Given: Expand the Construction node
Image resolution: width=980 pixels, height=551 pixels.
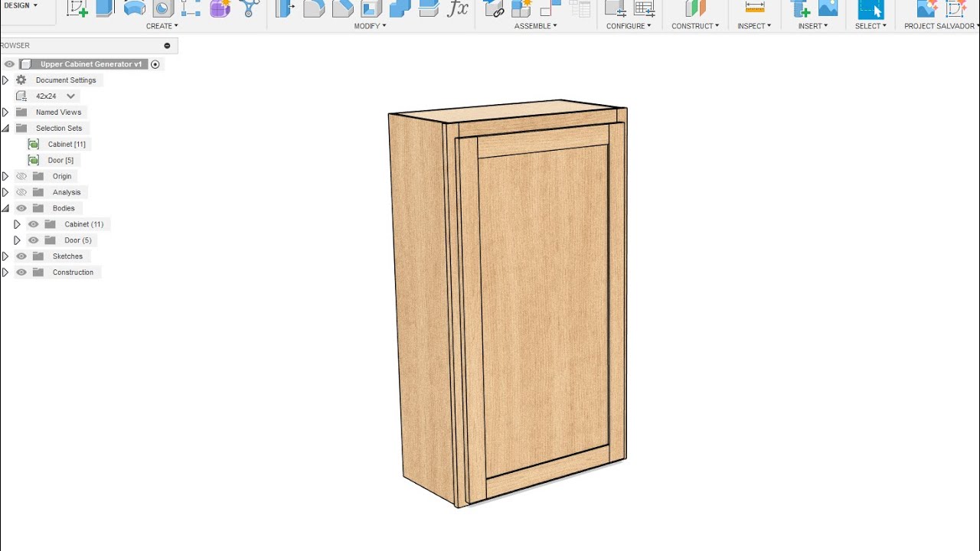Looking at the screenshot, I should (5, 272).
